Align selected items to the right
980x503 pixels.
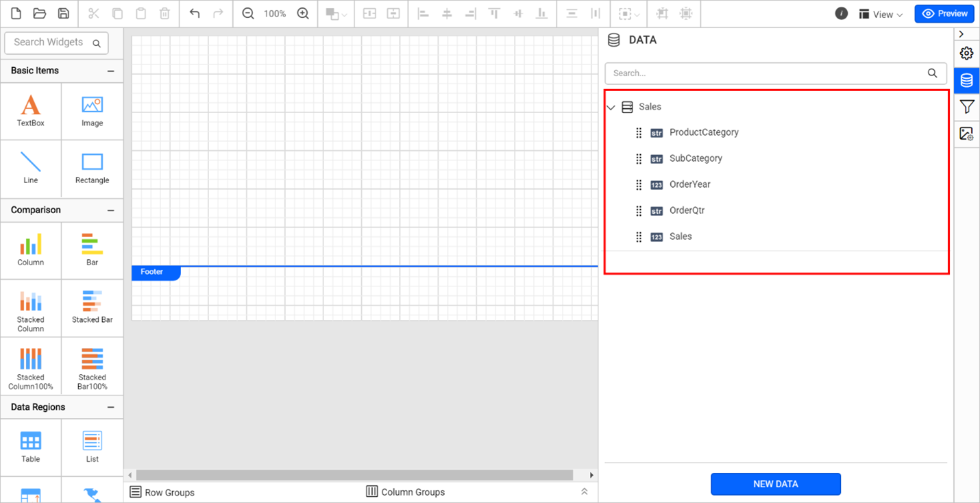(470, 14)
